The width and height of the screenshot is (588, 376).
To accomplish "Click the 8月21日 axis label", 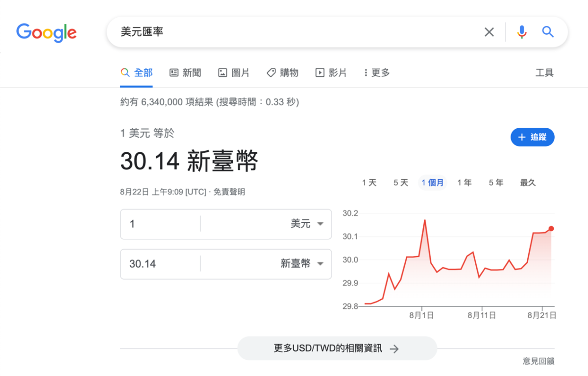I will (541, 316).
